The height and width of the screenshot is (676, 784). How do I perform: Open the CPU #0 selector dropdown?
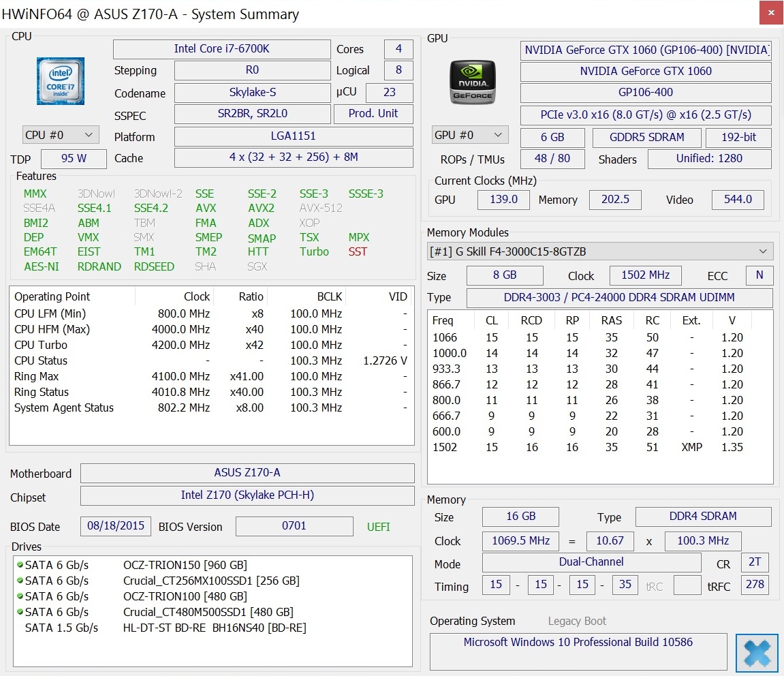[61, 135]
